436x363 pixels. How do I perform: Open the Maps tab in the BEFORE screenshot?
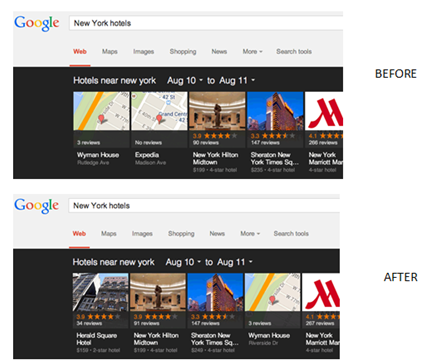coord(110,51)
